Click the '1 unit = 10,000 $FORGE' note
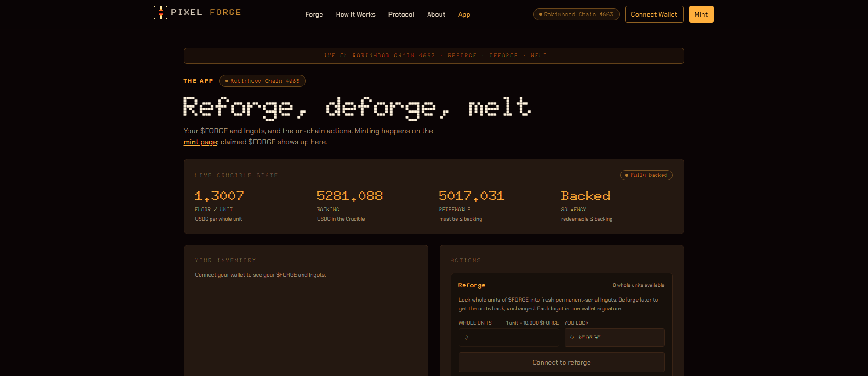Image resolution: width=868 pixels, height=376 pixels. coord(532,323)
